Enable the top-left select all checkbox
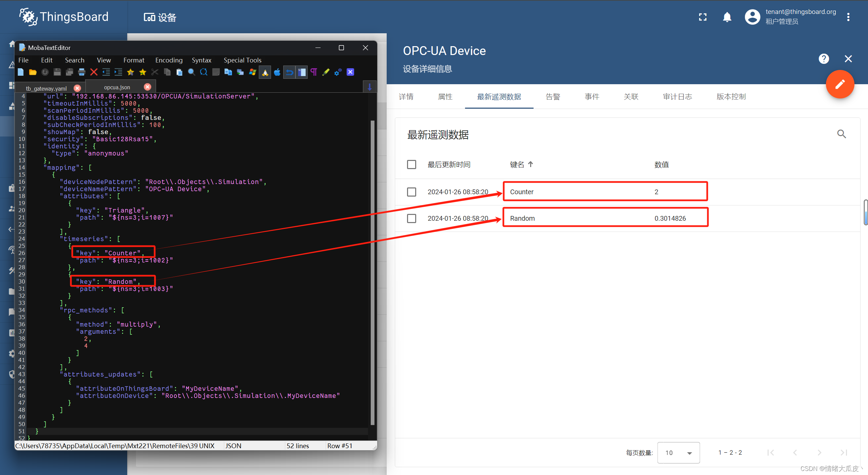The height and width of the screenshot is (475, 868). pos(412,164)
